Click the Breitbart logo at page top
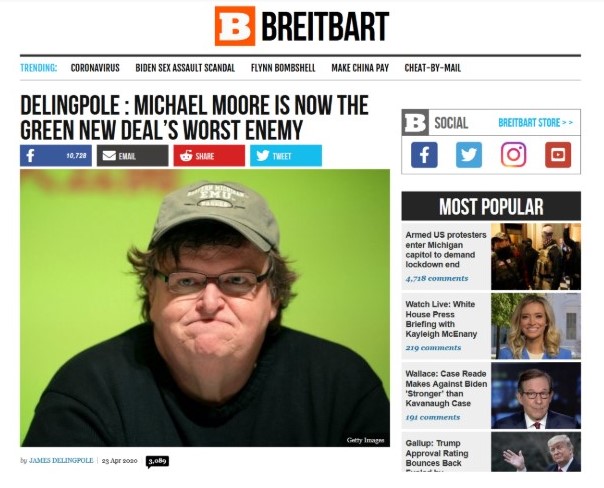 click(x=302, y=26)
